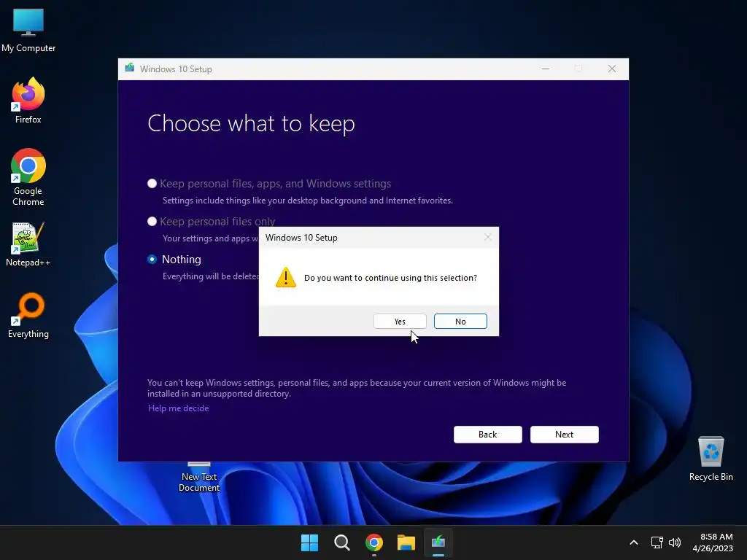Screen dimensions: 747x560
Task: Select the Nothing radio button
Action: (152, 260)
